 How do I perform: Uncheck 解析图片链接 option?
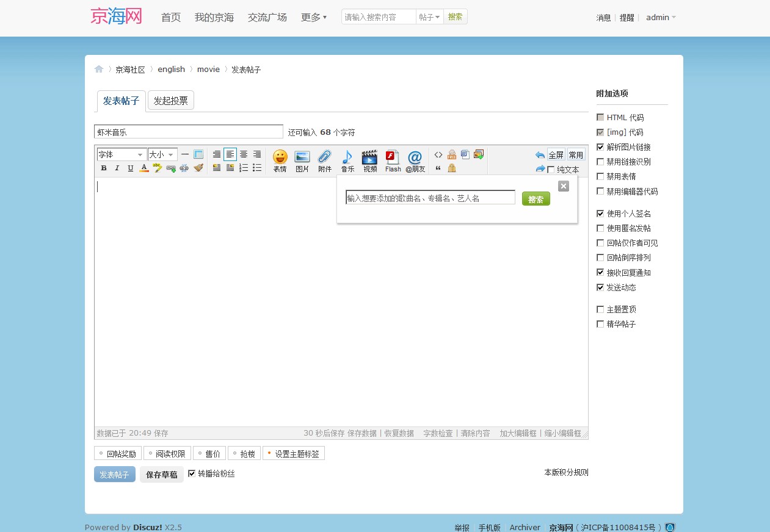(600, 147)
